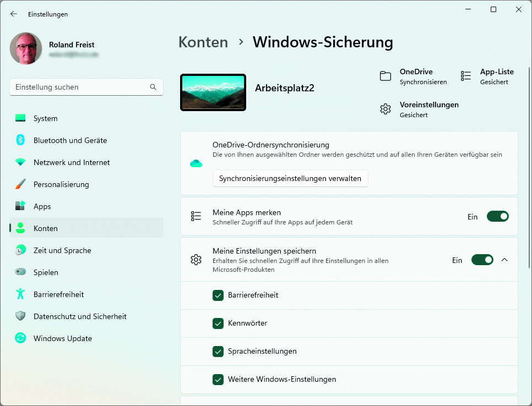This screenshot has width=532, height=406.
Task: Uncheck Weitere Windows-Einstellungen checkbox
Action: click(218, 380)
